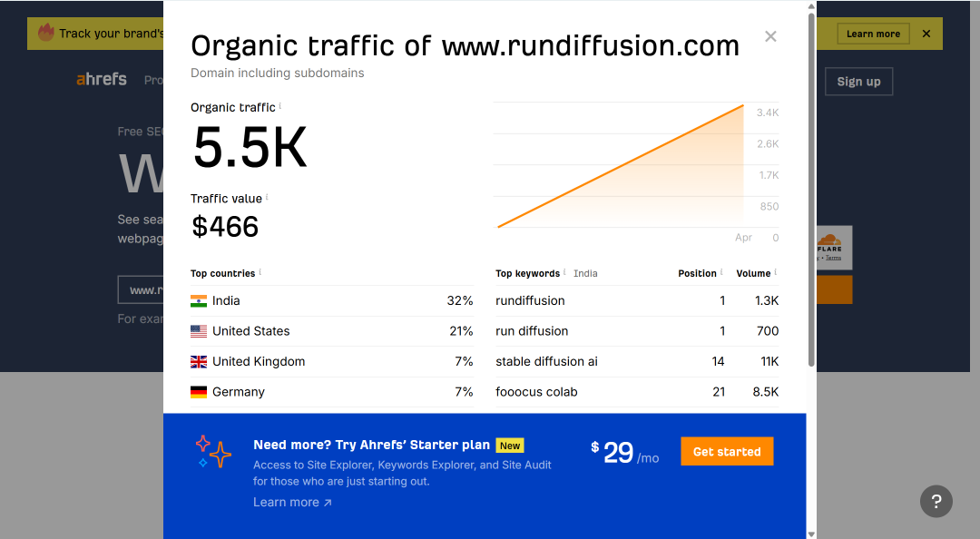Click the Cloudflare logo widget

point(834,248)
